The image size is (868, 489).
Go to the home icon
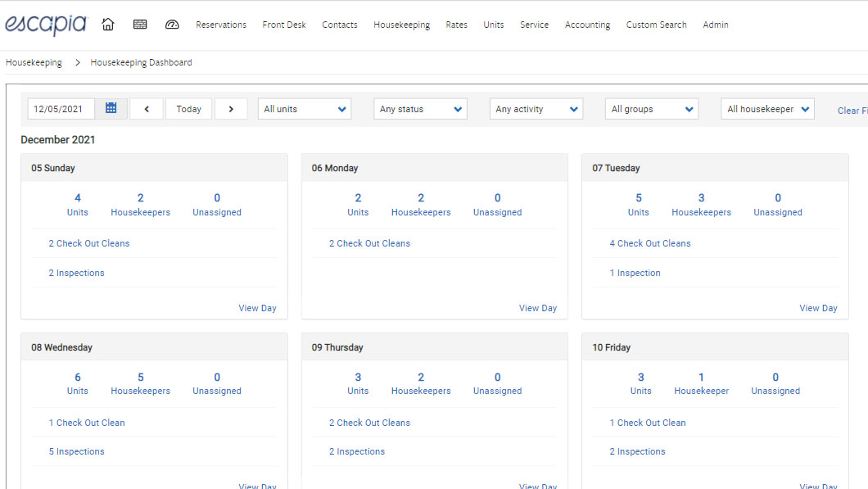108,25
